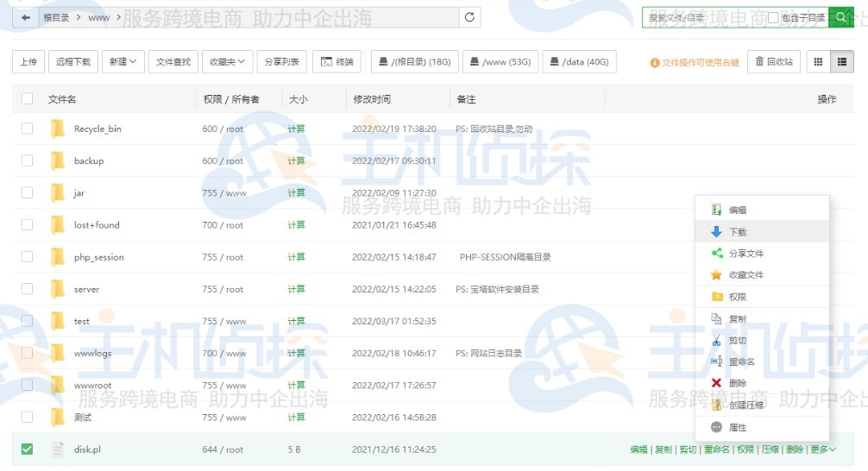Check the php_session row checkbox
The width and height of the screenshot is (868, 471).
27,257
